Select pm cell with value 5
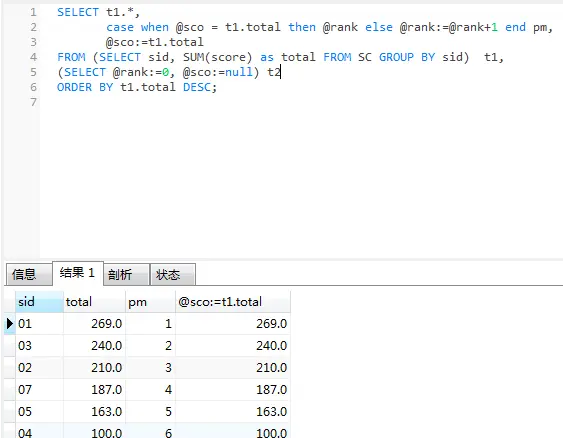Screen dimensions: 563x438 (x=150, y=411)
